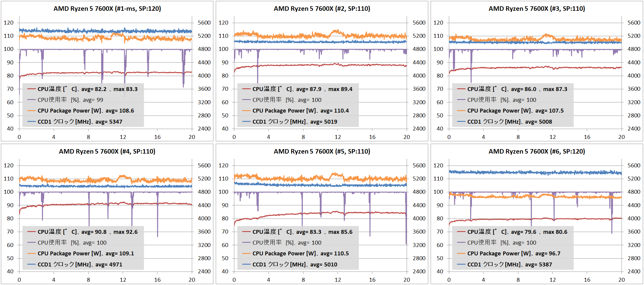644x285 pixels.
Task: Select legend entry 'CPU Package Power [W], avg= 96.7'
Action: [509, 254]
